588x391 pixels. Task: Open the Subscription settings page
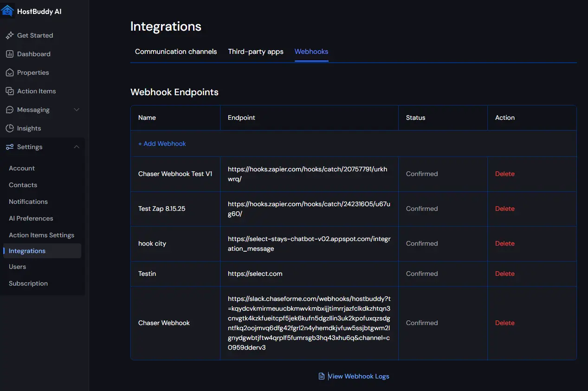[28, 283]
